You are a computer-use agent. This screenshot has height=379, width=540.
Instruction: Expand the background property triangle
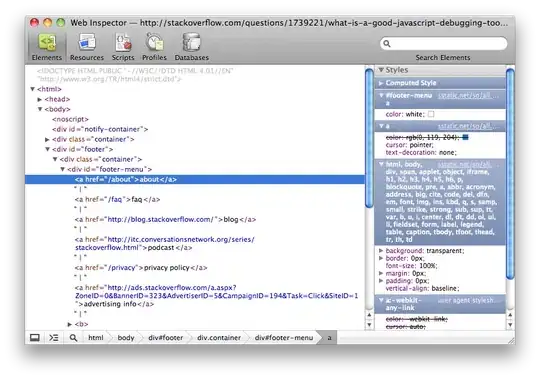tap(381, 251)
